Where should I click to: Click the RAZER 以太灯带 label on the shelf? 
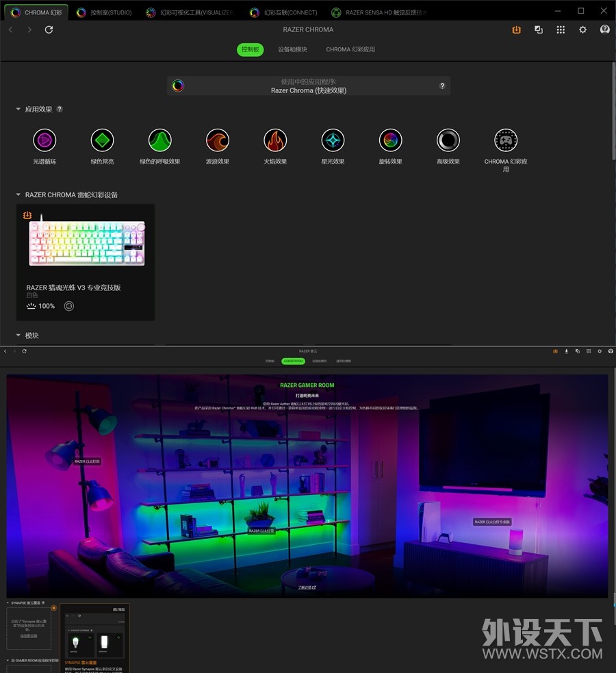pos(261,531)
